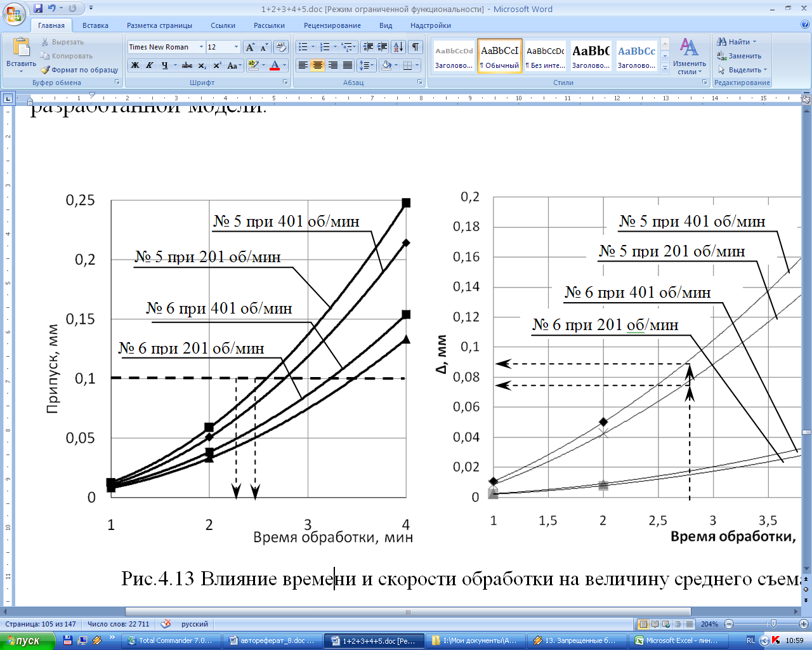
Task: Click the Change Styles (Изменить стили) icon
Action: coord(689,48)
